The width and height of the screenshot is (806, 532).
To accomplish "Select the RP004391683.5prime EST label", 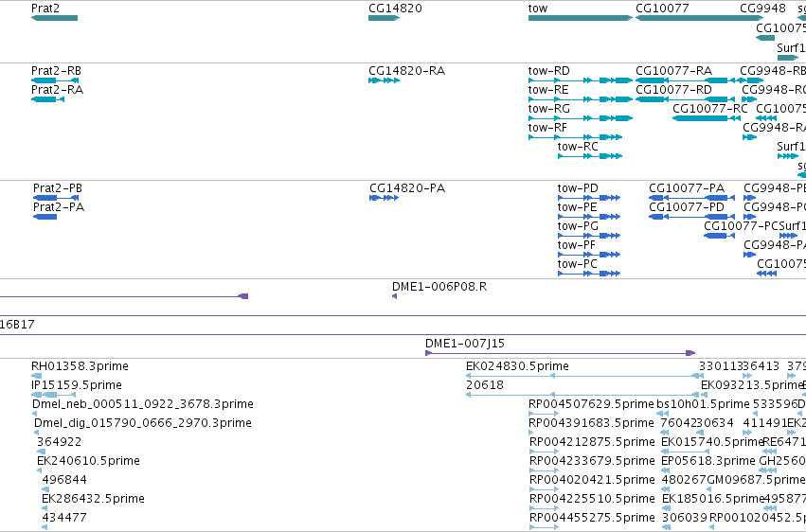I will coord(592,423).
